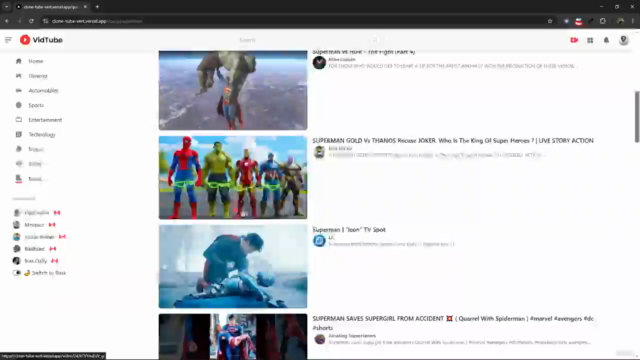Bookmark this page with the star icon
The width and height of the screenshot is (640, 360).
click(x=550, y=21)
